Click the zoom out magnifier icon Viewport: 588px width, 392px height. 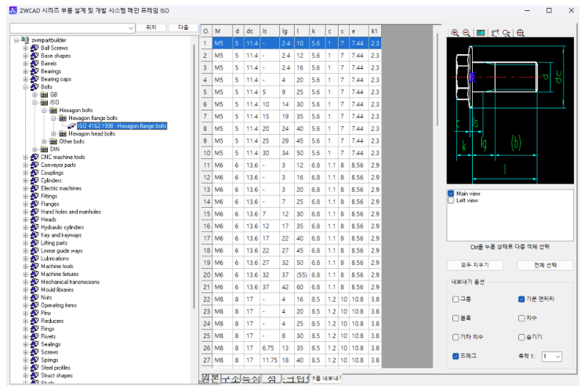click(466, 33)
